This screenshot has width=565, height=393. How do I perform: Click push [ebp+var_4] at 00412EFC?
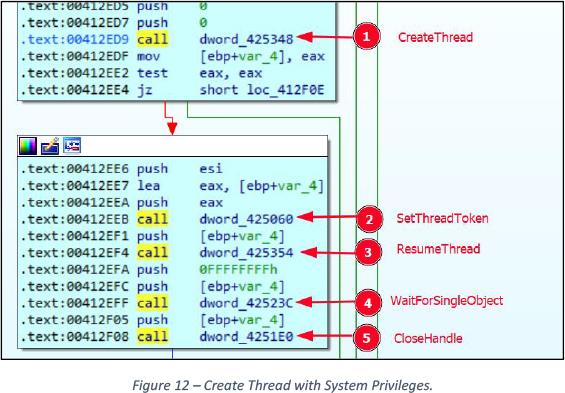point(152,286)
